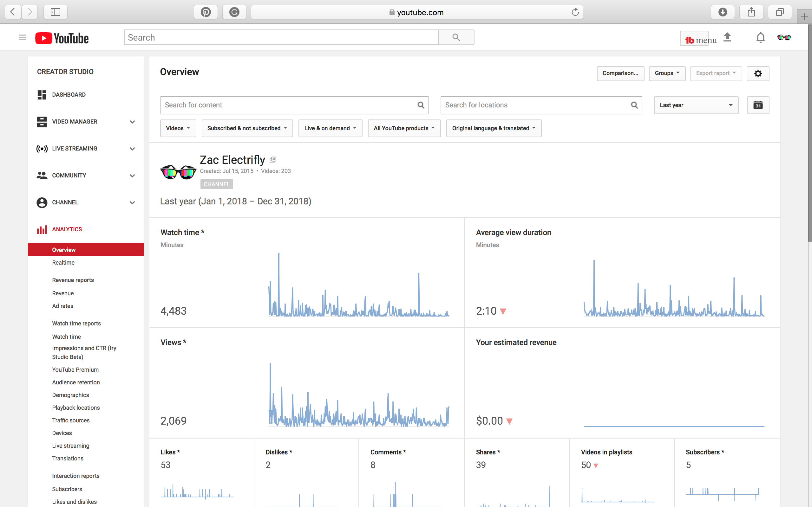
Task: Click the channel external-link icon beside Zac Electrifly
Action: tap(273, 160)
